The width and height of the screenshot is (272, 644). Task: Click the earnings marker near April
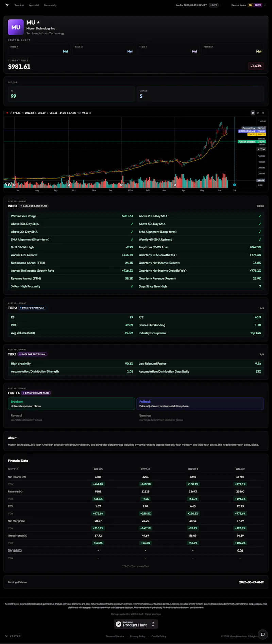[x=175, y=185]
